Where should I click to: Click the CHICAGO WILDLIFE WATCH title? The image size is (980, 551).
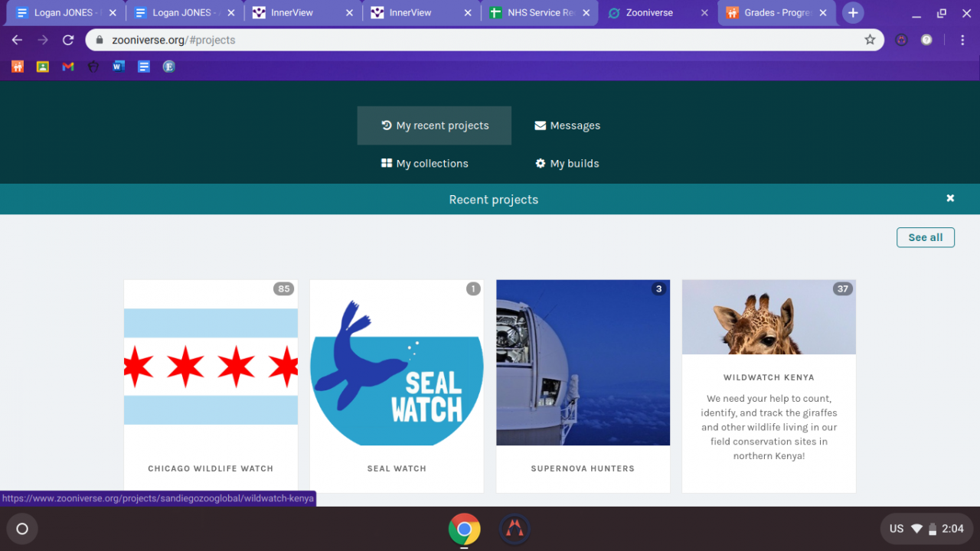(211, 468)
